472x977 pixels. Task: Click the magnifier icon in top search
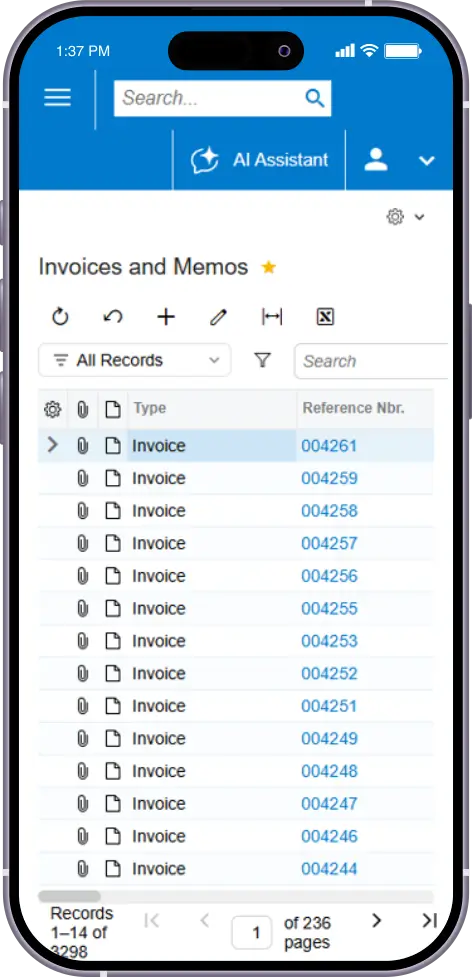[314, 98]
